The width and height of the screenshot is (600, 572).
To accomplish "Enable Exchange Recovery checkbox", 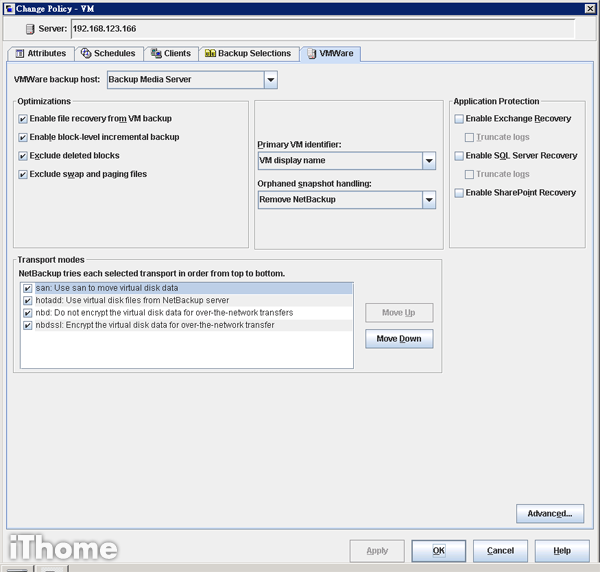I will (x=459, y=119).
